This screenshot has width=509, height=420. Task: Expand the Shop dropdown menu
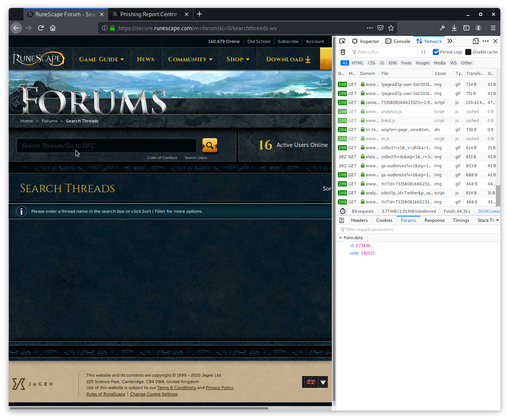point(238,59)
